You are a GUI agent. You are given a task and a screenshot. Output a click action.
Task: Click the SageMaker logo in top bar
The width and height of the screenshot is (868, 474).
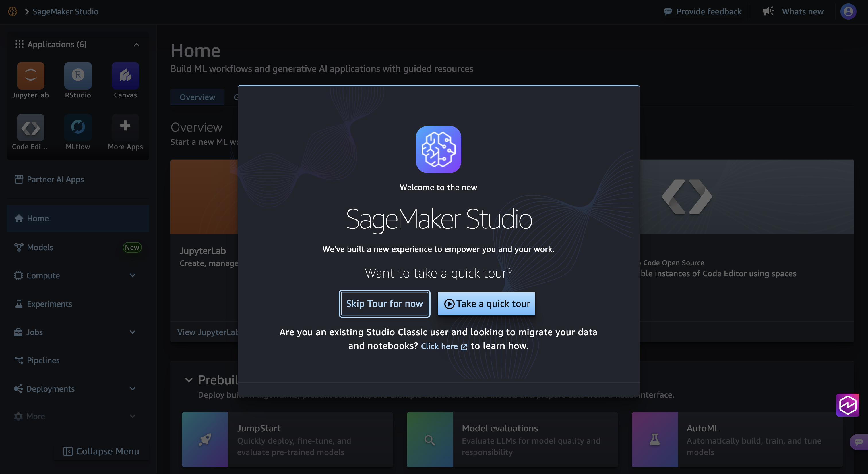[12, 11]
